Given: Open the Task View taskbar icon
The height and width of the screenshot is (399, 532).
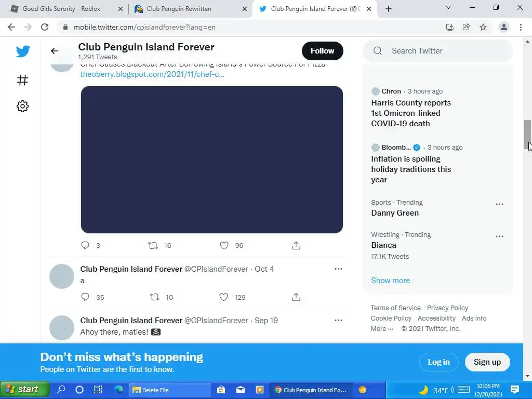Looking at the screenshot, I should coord(98,390).
